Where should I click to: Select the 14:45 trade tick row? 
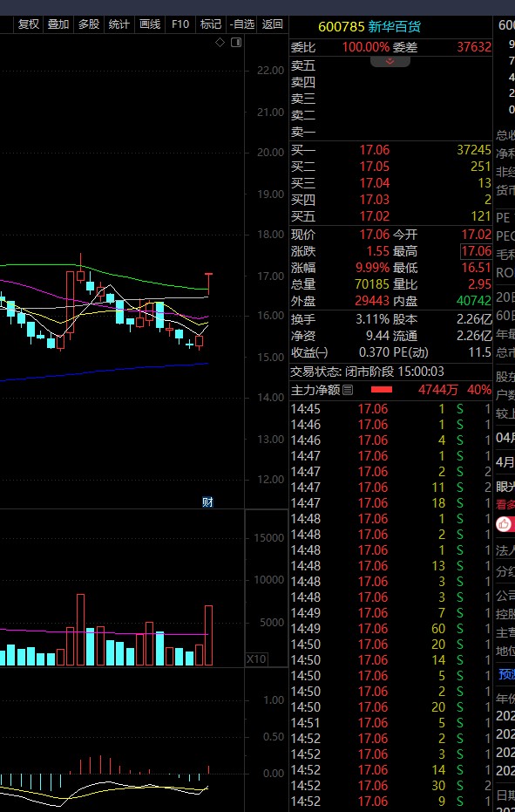tap(390, 409)
